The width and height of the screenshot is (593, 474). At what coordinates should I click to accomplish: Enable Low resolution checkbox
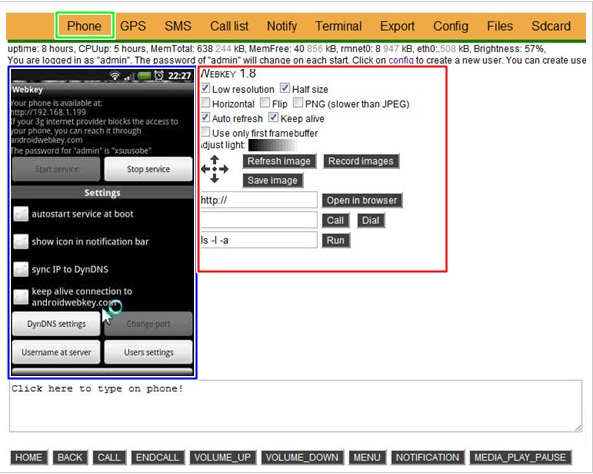coord(205,88)
